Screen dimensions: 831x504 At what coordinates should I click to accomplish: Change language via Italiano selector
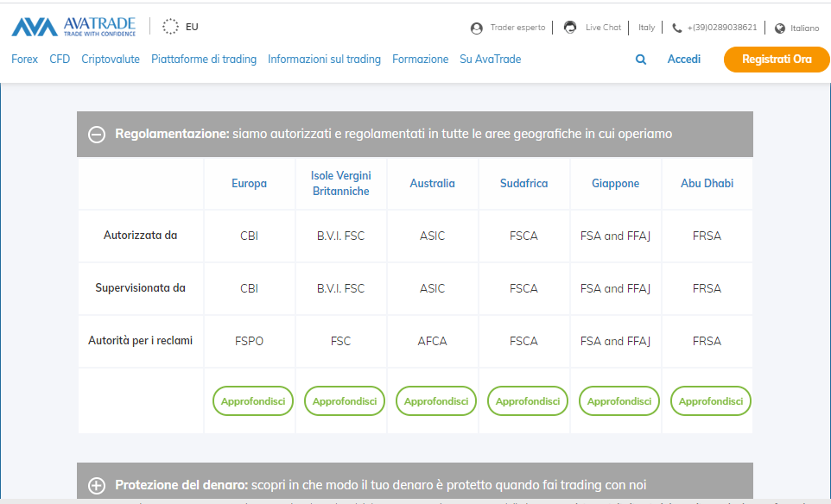coord(804,28)
